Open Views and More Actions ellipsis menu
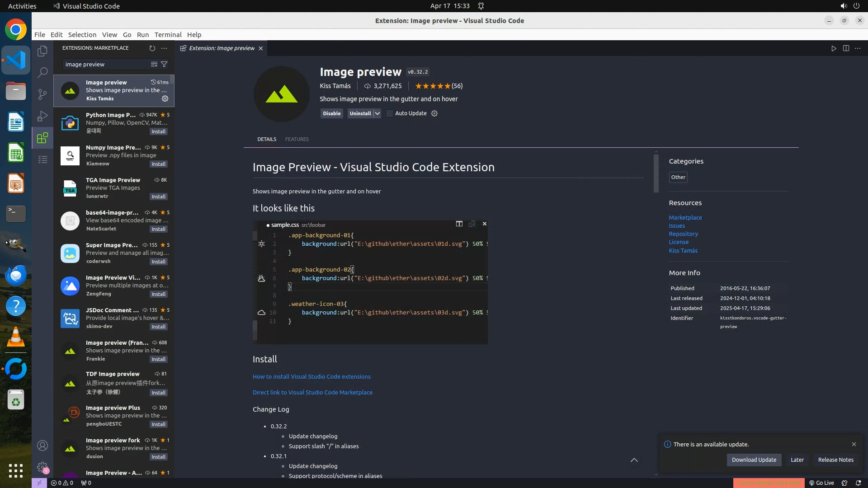 pos(164,48)
